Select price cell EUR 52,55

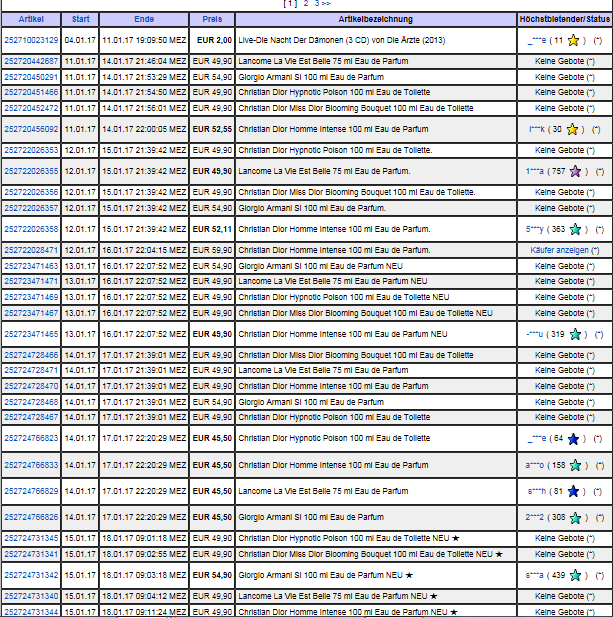212,129
